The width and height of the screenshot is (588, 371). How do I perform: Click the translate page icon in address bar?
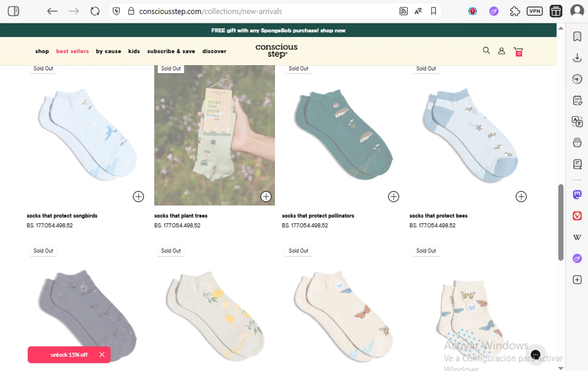[x=418, y=11]
